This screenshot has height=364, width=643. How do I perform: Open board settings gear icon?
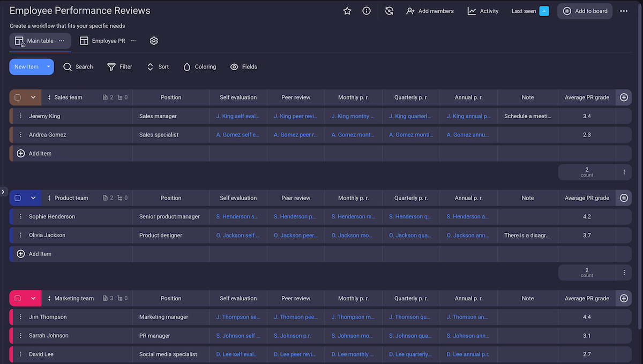154,41
